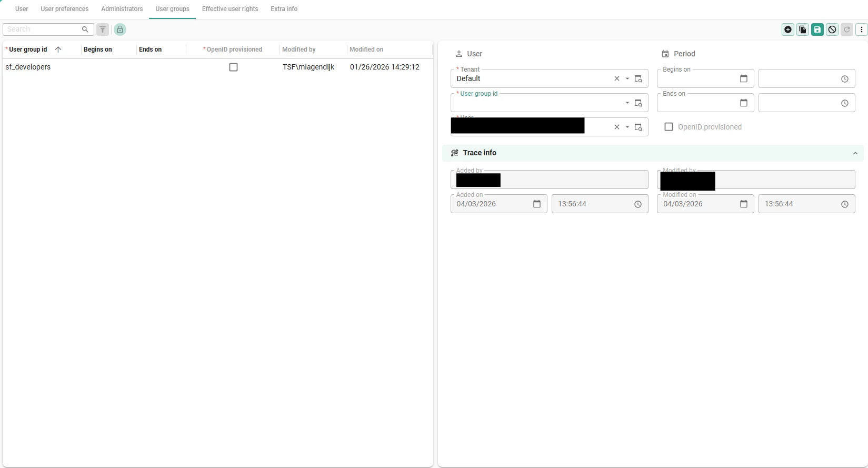Open the three-dot overflow menu
The height and width of the screenshot is (468, 868).
pos(861,29)
